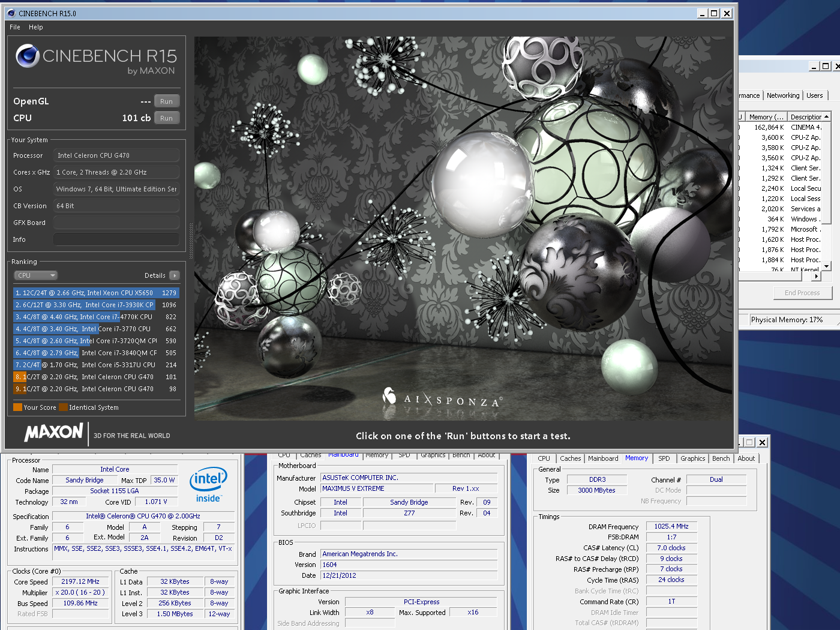840x630 pixels.
Task: Click the OS value Windows 7 64 Bit
Action: click(x=116, y=189)
